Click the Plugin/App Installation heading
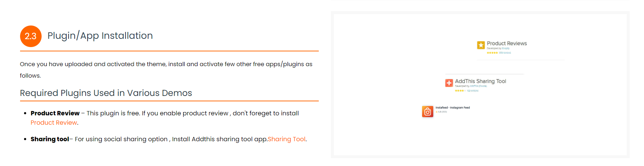Viewport: 644px width, 166px height. click(100, 36)
